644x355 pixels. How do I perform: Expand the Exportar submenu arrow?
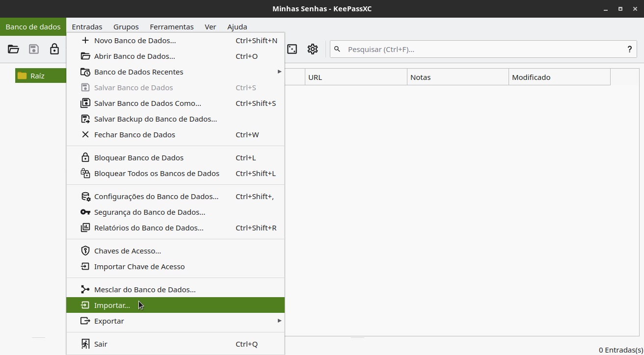tap(279, 321)
